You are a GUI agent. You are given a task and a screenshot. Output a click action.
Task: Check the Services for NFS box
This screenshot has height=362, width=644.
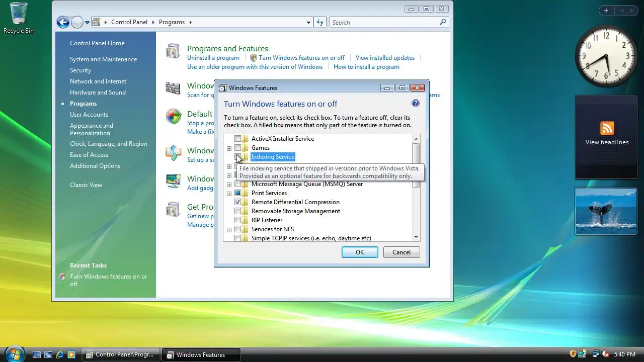point(237,229)
